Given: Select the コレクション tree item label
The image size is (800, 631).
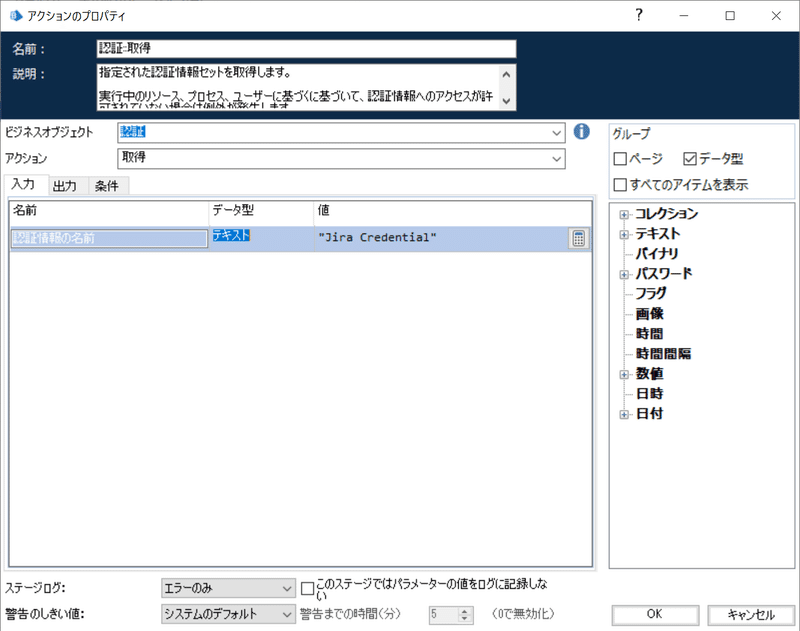Looking at the screenshot, I should click(x=666, y=214).
